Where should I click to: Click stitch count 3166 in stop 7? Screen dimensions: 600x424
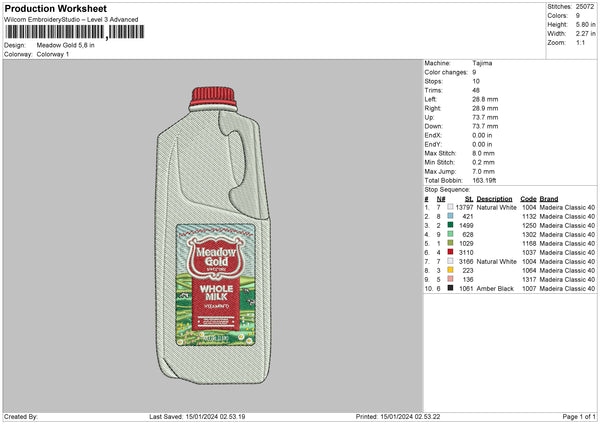pos(466,261)
